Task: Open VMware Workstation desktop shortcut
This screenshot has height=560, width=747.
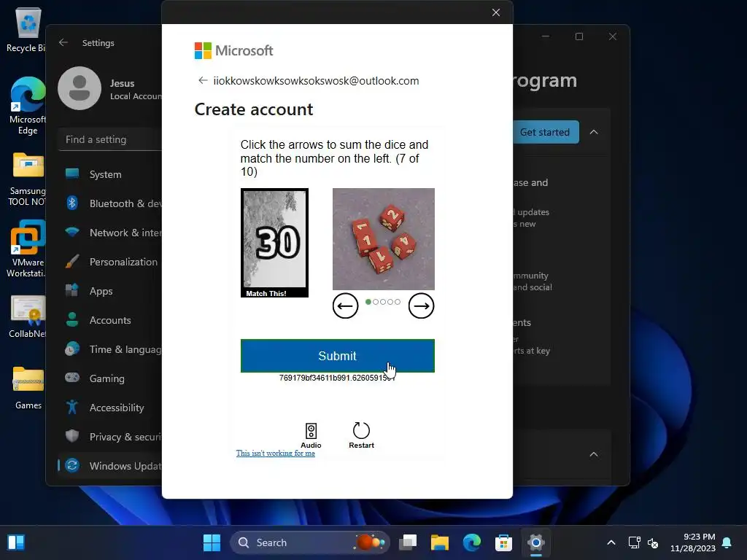Action: 28,249
